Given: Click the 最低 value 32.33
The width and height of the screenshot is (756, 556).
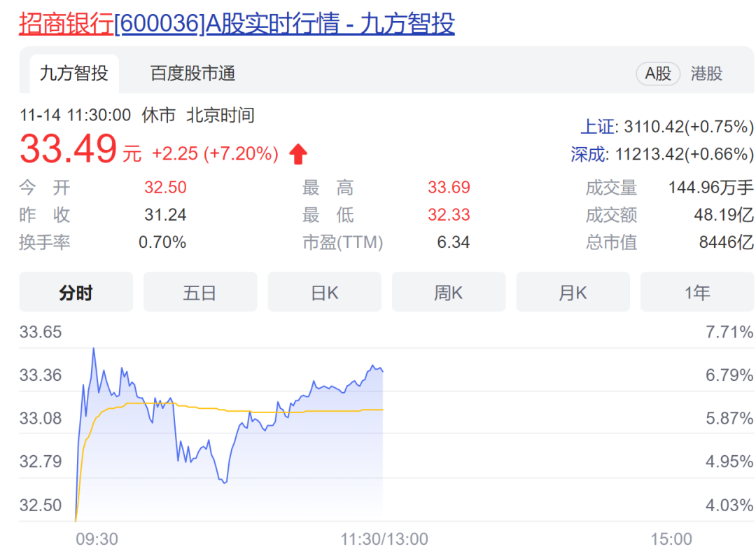Looking at the screenshot, I should pos(449,214).
